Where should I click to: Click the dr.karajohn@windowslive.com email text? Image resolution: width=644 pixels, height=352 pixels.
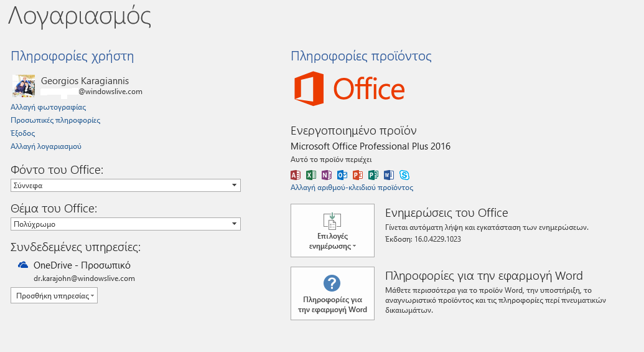(x=84, y=278)
